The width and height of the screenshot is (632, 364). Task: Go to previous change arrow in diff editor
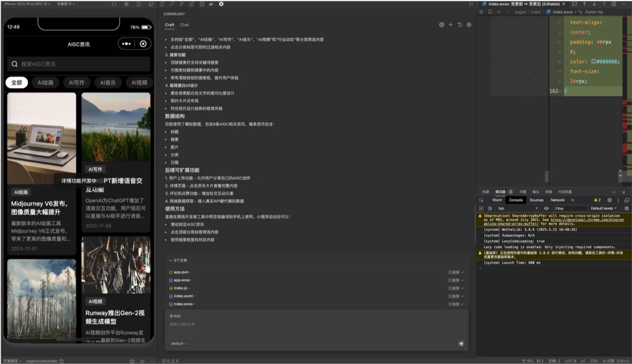(x=584, y=4)
